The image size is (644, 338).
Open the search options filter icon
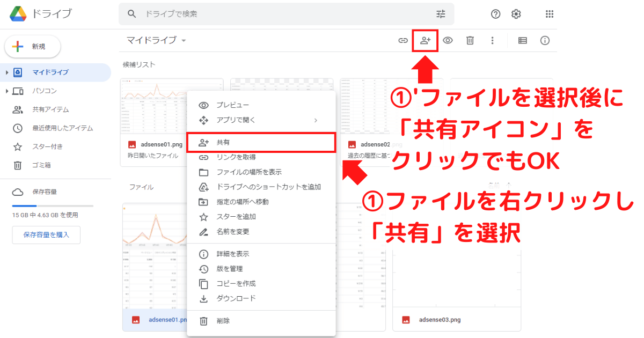click(x=440, y=14)
